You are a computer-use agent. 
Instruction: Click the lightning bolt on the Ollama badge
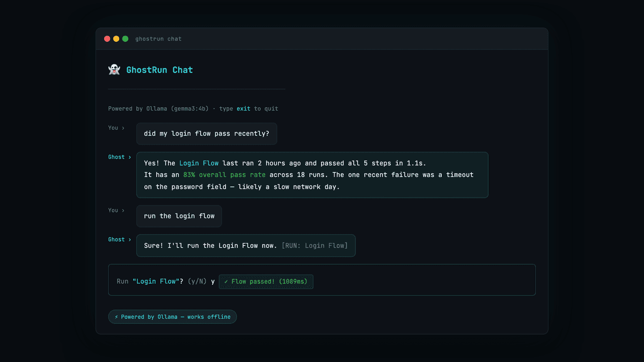(x=116, y=316)
